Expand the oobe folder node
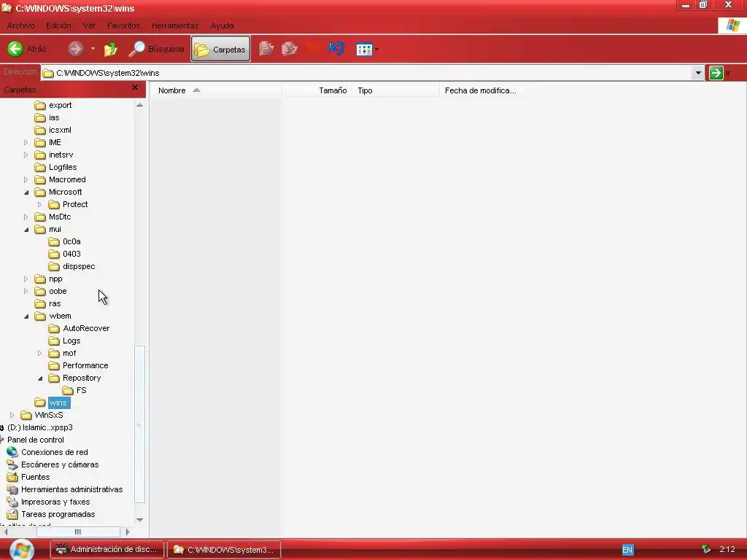747x560 pixels. click(x=26, y=291)
